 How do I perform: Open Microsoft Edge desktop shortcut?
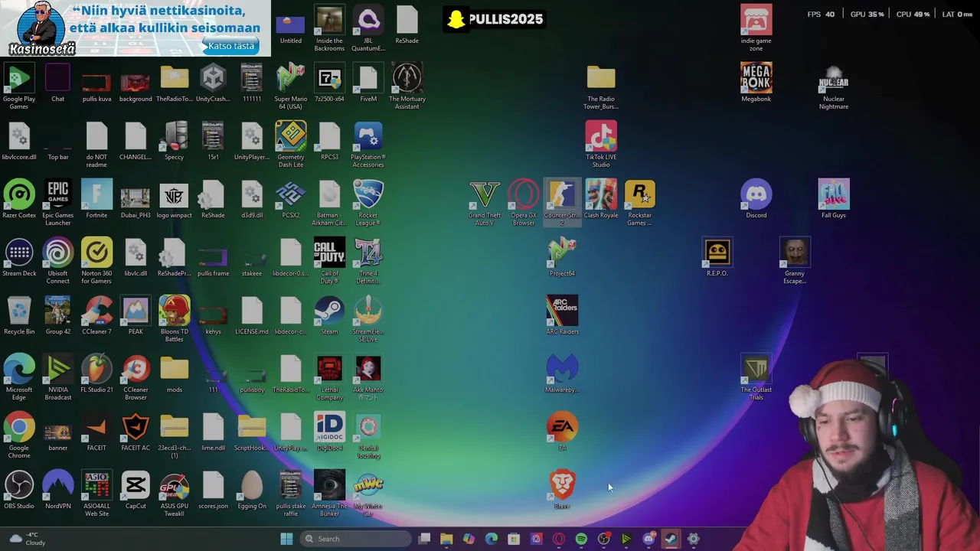pos(19,377)
